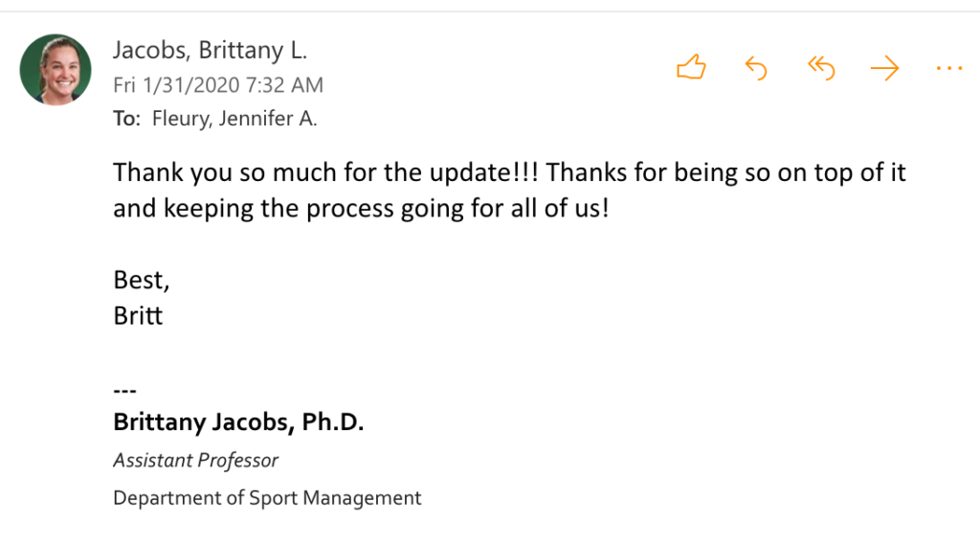Click the "Britt" sign-off name
This screenshot has height=543, width=980.
(138, 315)
